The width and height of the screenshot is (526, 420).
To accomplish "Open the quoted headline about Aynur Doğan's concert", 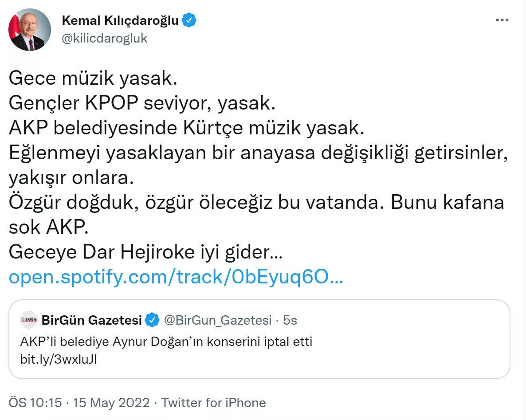I will point(166,342).
